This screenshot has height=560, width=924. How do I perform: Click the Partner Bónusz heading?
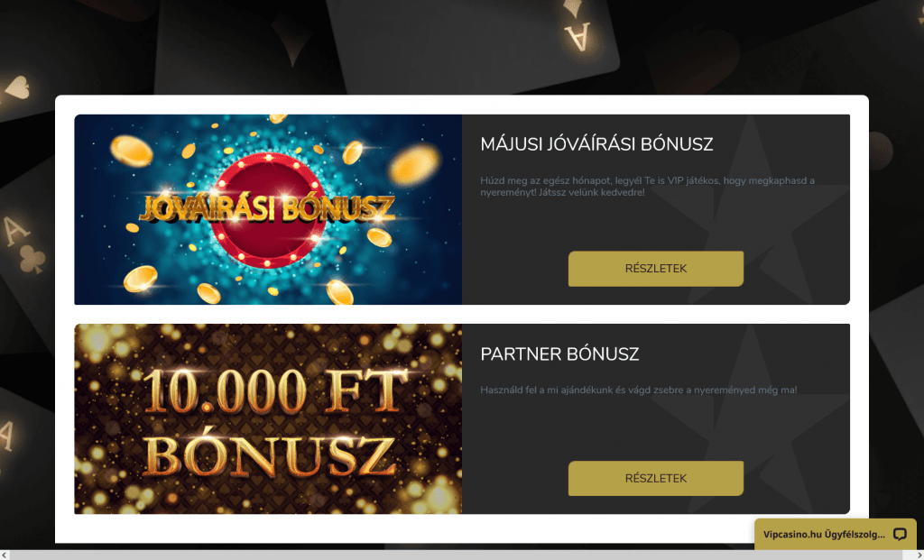[559, 353]
